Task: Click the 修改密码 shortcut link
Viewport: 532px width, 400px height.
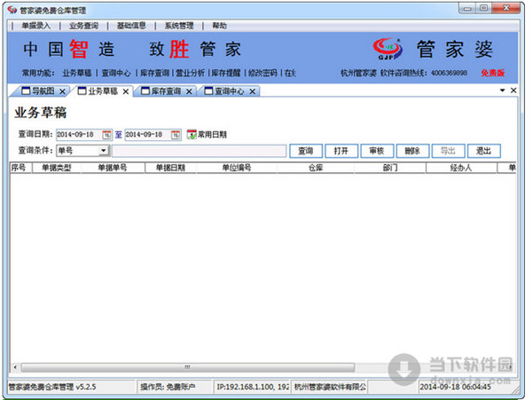Action: [262, 73]
